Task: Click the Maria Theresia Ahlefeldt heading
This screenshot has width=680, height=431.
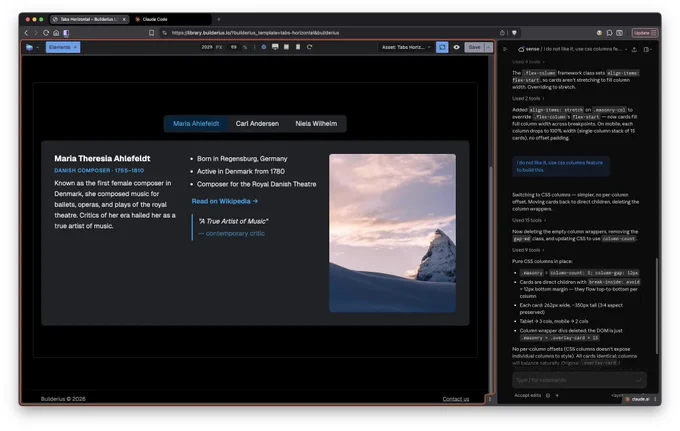Action: tap(102, 159)
